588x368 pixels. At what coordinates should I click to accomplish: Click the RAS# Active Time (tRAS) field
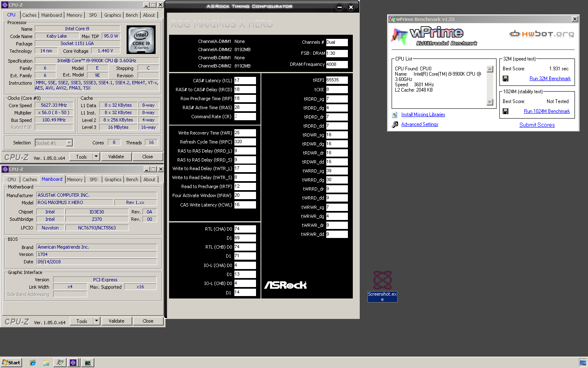(245, 108)
